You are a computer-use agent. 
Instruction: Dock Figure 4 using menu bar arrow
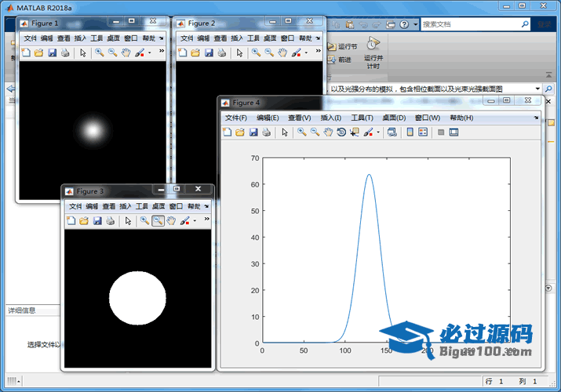[536, 118]
